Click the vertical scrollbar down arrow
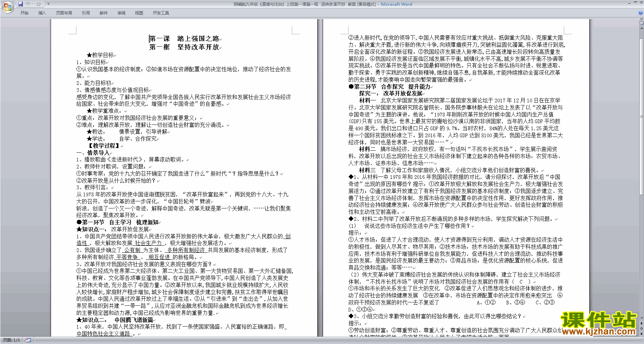644x344 pixels. tap(642, 318)
